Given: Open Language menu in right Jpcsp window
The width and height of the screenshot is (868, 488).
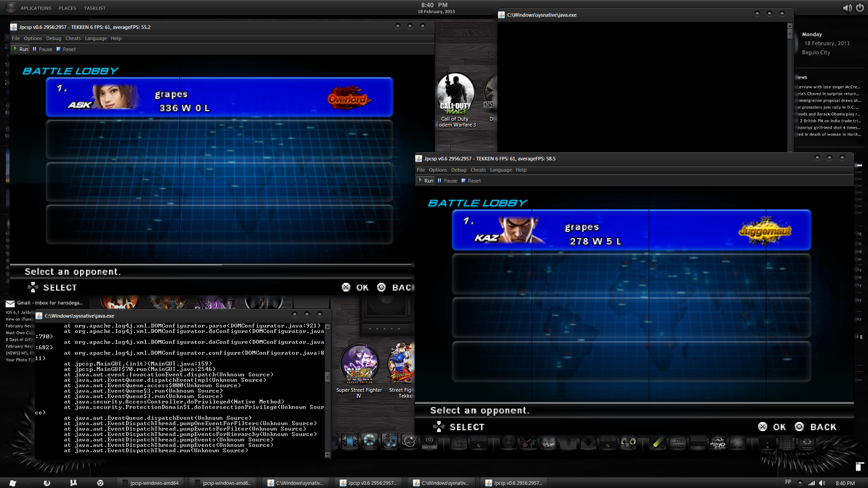Looking at the screenshot, I should tap(500, 170).
